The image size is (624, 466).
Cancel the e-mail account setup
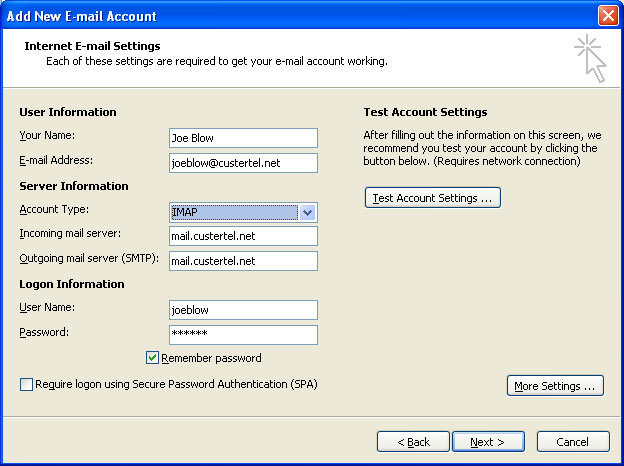pyautogui.click(x=573, y=442)
